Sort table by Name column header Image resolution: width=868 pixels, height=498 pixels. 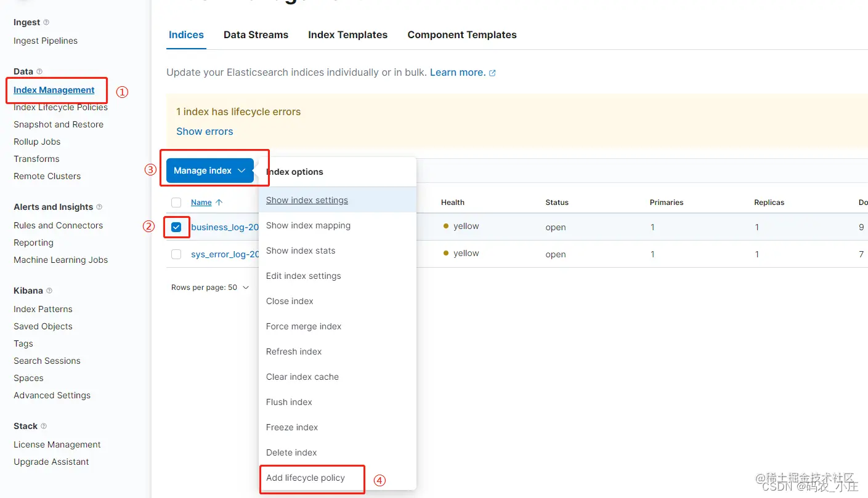[x=201, y=202]
